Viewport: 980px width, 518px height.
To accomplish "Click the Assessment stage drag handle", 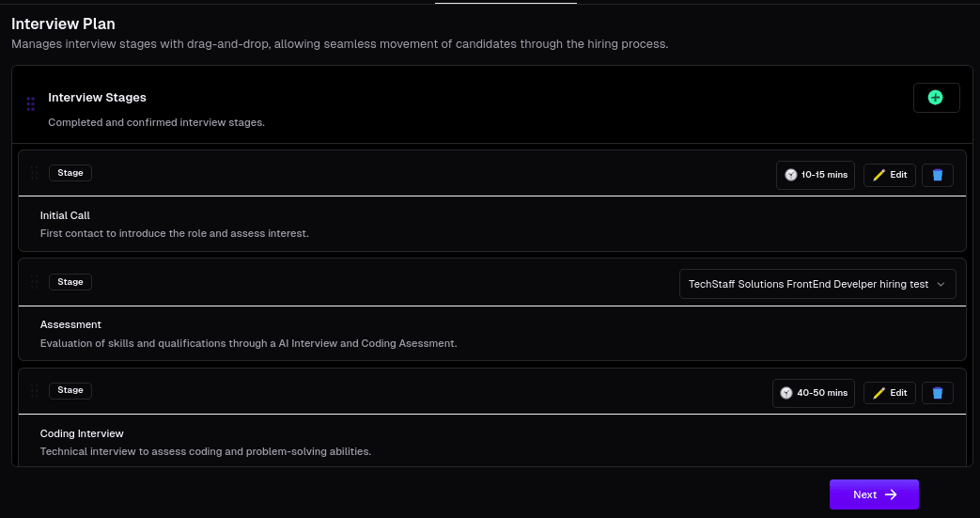I will pyautogui.click(x=35, y=282).
